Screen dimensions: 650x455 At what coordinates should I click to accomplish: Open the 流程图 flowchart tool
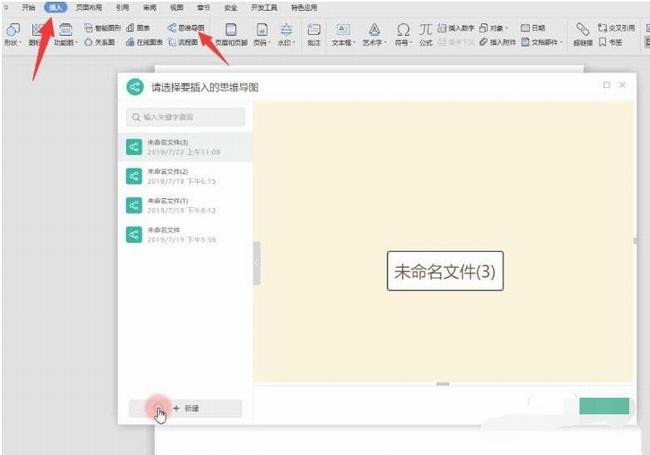point(183,43)
